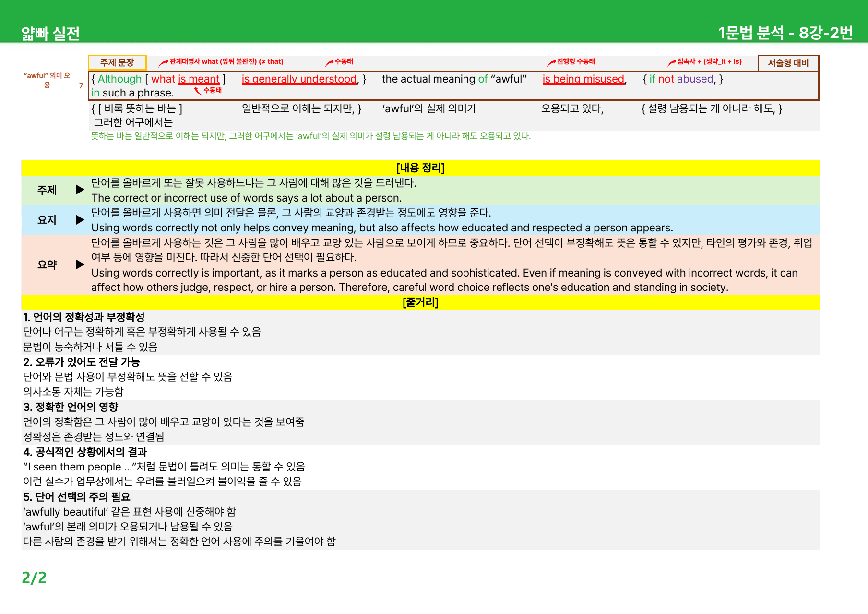The height and width of the screenshot is (614, 868).
Task: Click heading '5. 단어 선택의 주의 필요'
Action: point(77,497)
